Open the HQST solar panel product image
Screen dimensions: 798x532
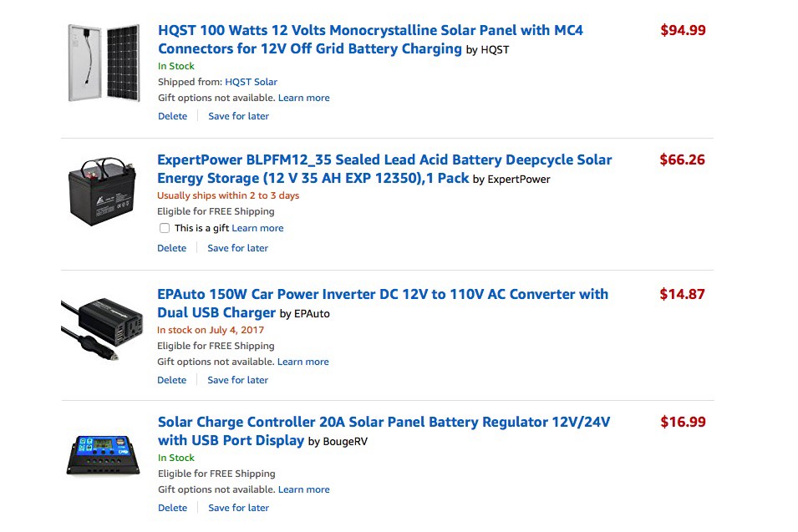tap(104, 63)
